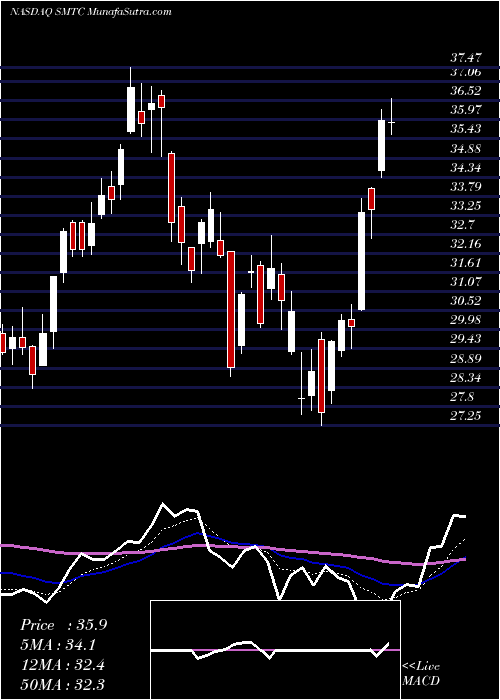Click the <<Live MACD label
Image resolution: width=500 pixels, height=700 pixels.
(x=421, y=673)
